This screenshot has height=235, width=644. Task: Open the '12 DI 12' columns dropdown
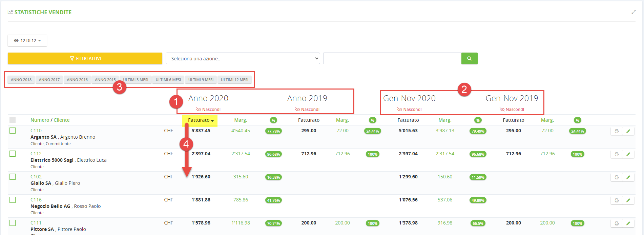pyautogui.click(x=27, y=40)
